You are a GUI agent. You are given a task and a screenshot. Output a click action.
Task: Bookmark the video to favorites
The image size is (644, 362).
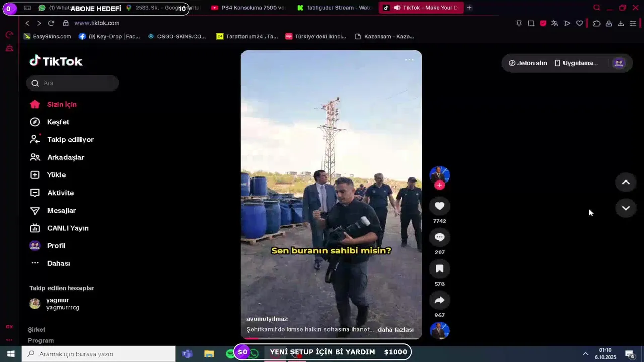click(439, 268)
